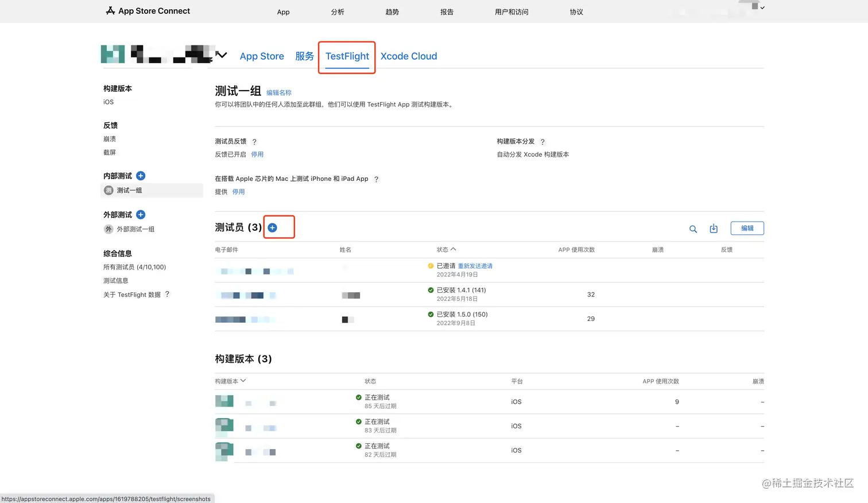
Task: Open 测试信息 in sidebar
Action: tap(116, 281)
